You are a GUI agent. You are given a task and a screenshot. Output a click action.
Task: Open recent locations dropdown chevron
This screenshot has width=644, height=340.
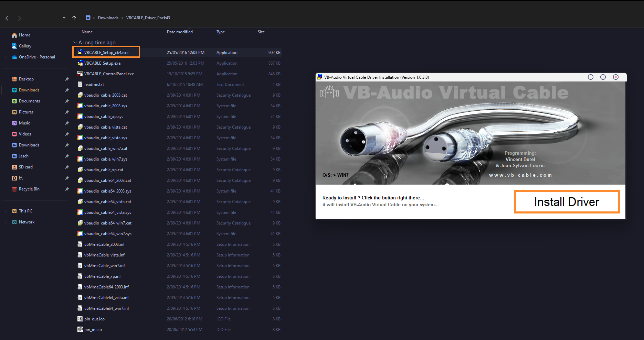(64, 18)
